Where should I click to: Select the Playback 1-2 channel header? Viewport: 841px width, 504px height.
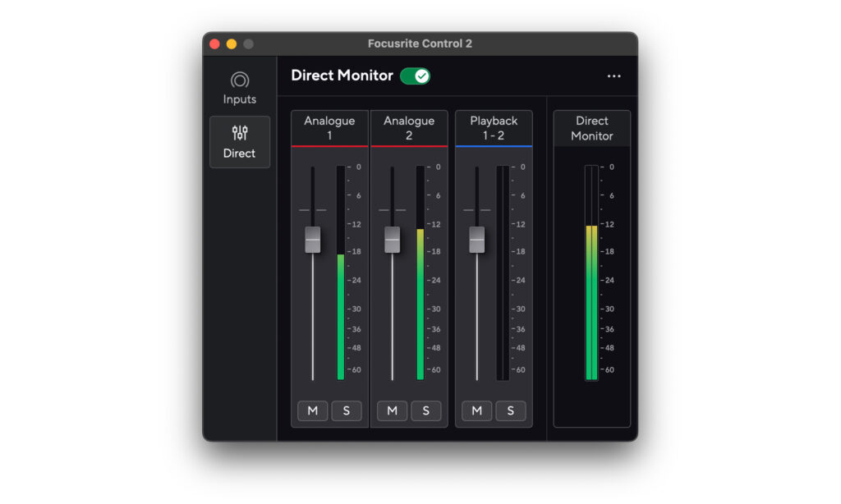494,128
